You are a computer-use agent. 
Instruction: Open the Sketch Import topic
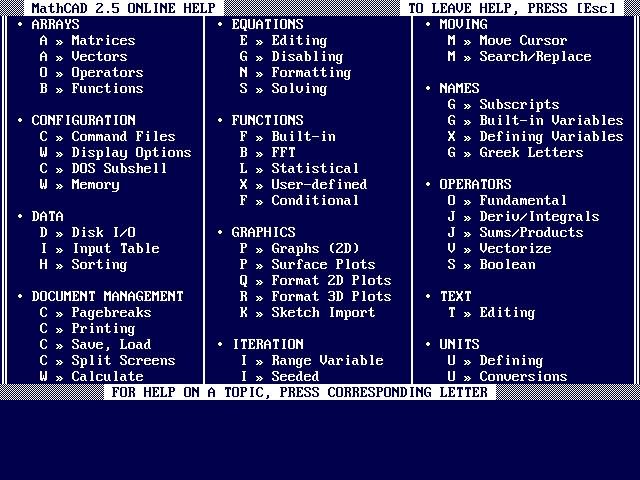coord(323,312)
